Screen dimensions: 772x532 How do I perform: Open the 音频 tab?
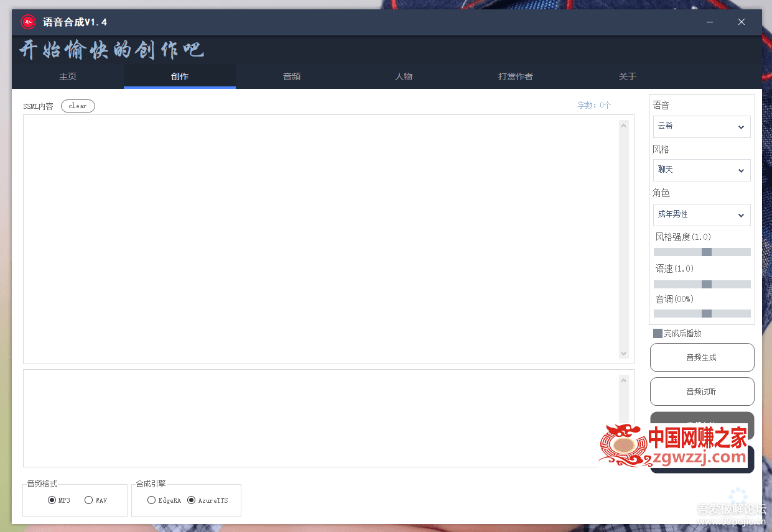tap(292, 76)
